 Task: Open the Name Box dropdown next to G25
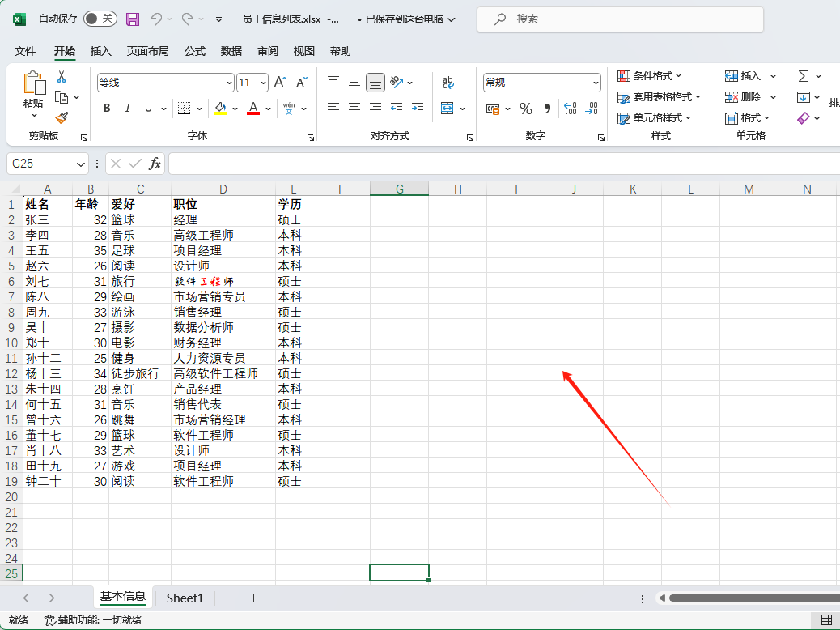pos(81,164)
